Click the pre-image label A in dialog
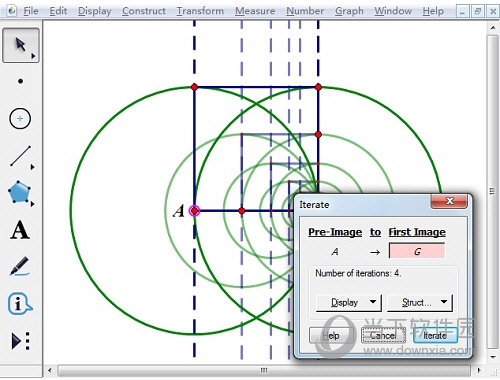Image resolution: width=500 pixels, height=380 pixels. pyautogui.click(x=335, y=251)
